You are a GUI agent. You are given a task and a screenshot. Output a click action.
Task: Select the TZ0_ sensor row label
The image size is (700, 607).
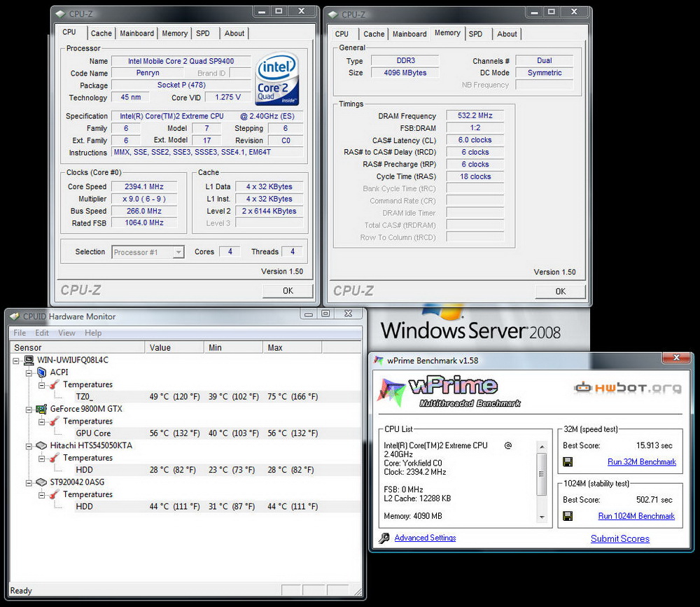coord(85,397)
